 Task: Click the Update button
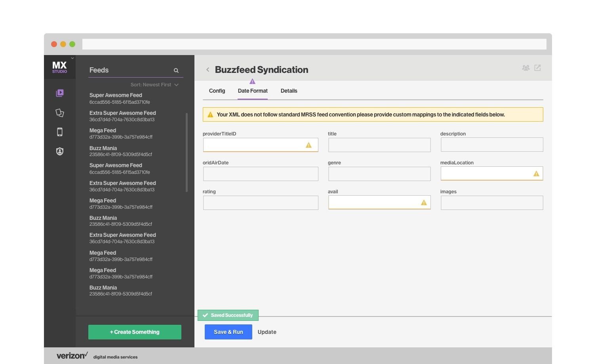pos(267,332)
